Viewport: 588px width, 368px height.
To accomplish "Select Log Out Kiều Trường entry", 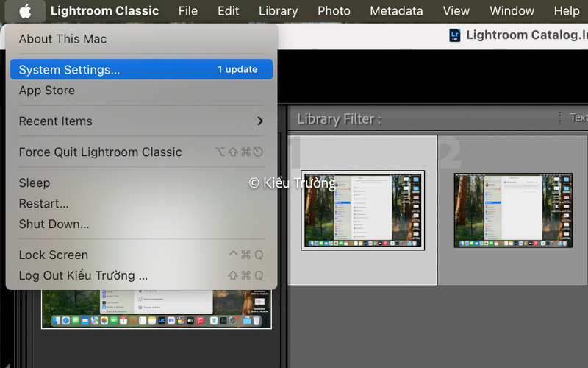I will pos(141,275).
